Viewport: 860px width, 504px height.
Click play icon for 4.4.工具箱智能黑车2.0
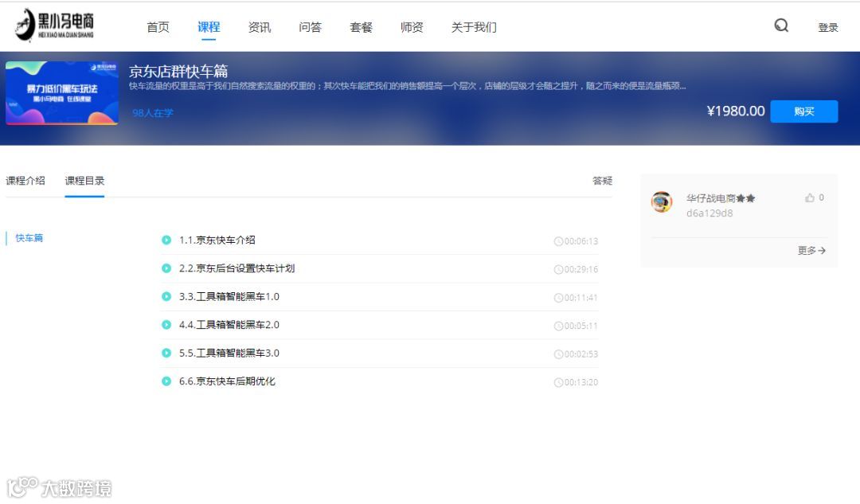166,325
